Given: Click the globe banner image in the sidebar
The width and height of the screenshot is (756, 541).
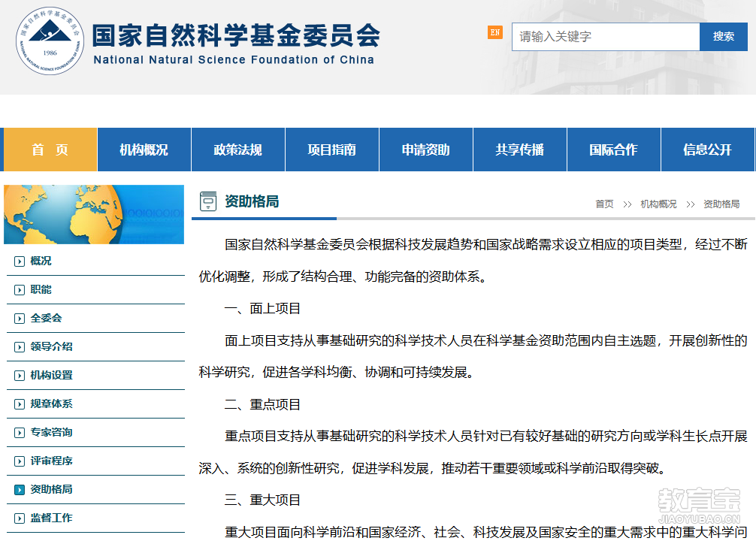Looking at the screenshot, I should point(94,214).
